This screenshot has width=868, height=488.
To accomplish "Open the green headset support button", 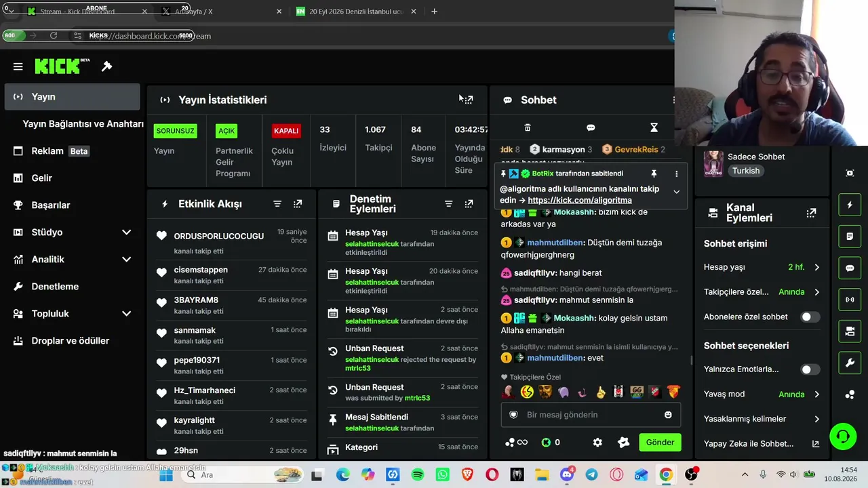I will (x=843, y=436).
